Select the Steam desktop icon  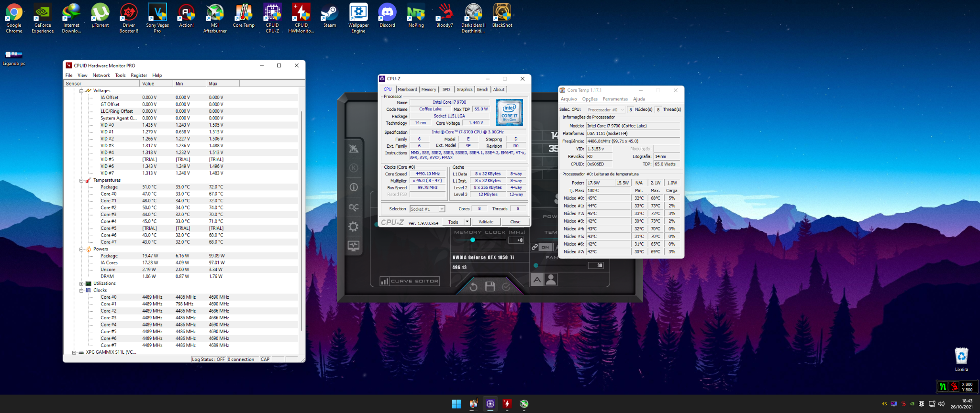(330, 15)
